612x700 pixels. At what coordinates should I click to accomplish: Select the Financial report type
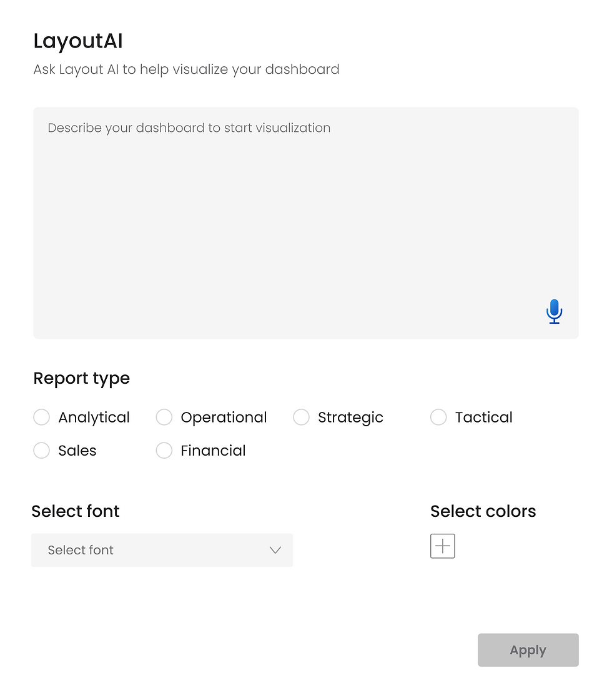pos(164,450)
